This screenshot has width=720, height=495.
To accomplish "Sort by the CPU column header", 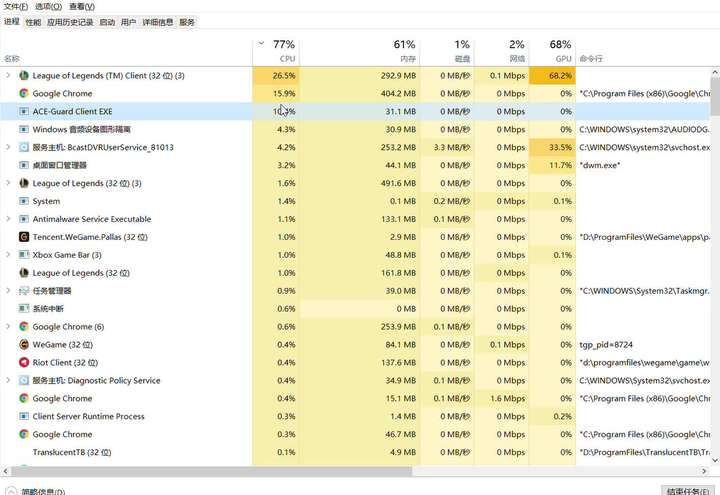I will [276, 51].
